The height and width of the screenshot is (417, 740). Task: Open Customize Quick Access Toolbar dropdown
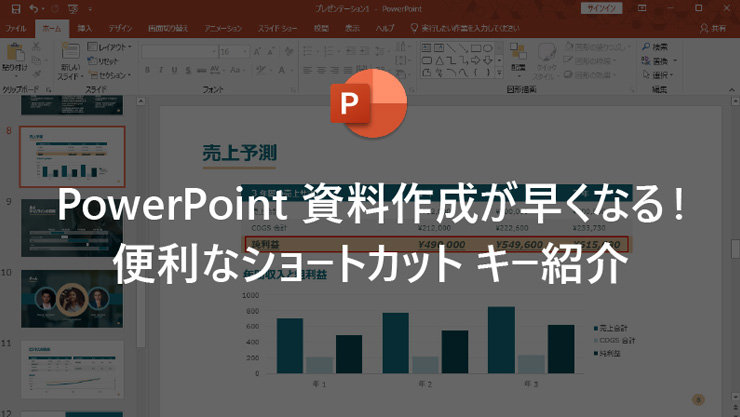pyautogui.click(x=90, y=9)
